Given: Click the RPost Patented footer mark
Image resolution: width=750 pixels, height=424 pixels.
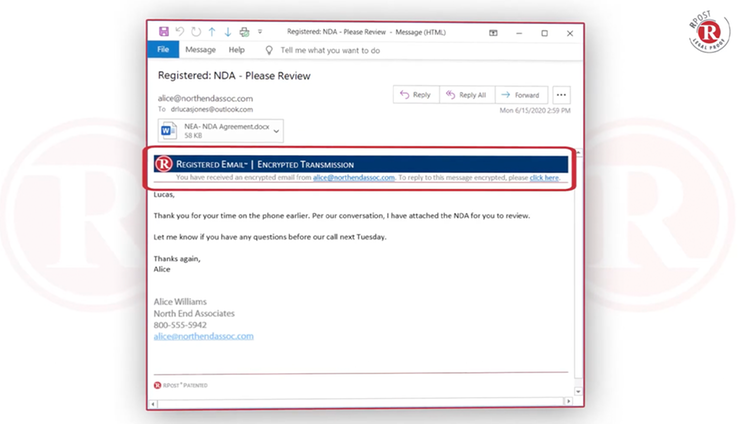Looking at the screenshot, I should (181, 385).
